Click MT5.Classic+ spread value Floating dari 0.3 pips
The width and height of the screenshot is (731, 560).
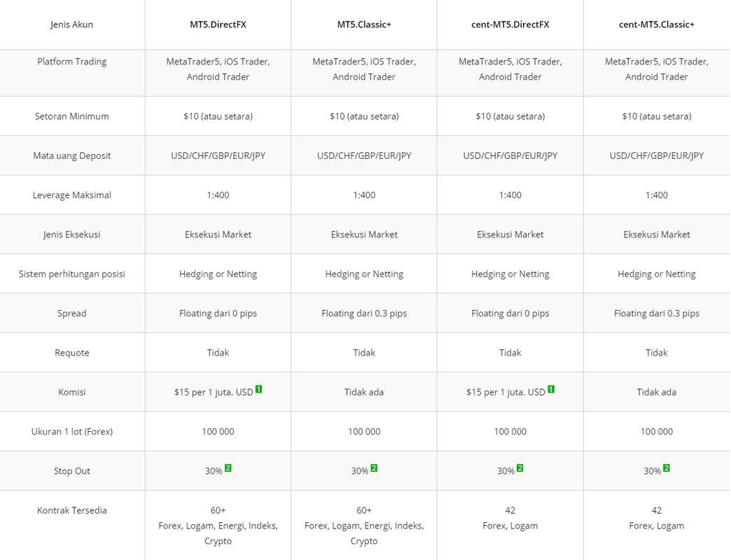click(364, 314)
